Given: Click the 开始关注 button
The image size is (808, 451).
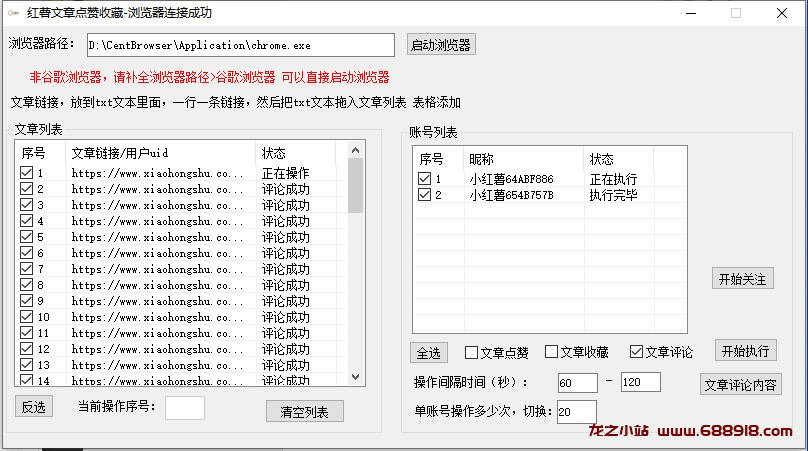Looking at the screenshot, I should click(x=743, y=279).
